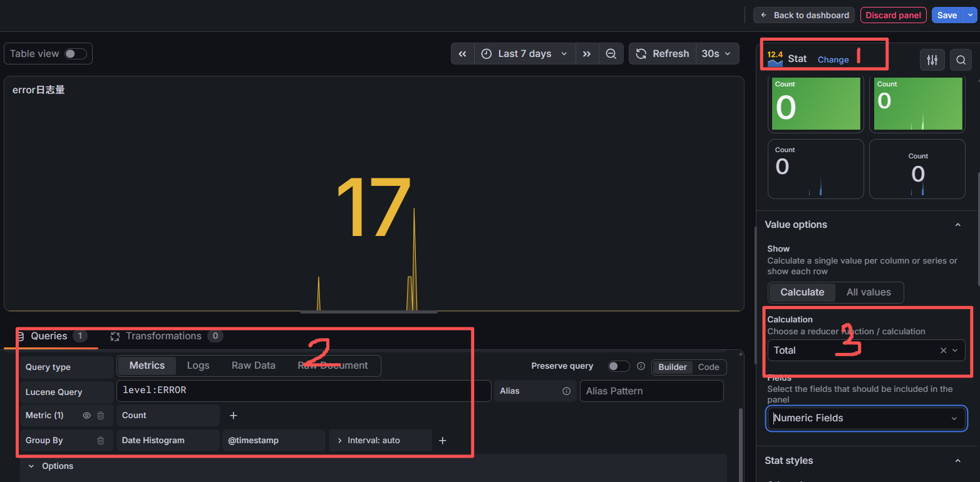Click the Change visualization link
Image resolution: width=980 pixels, height=482 pixels.
(833, 59)
